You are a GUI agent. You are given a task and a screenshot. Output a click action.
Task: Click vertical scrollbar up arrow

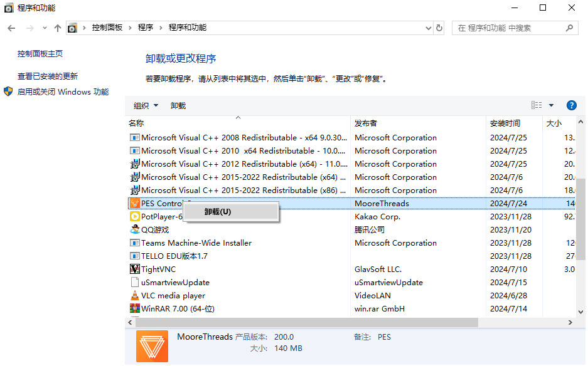(x=580, y=122)
